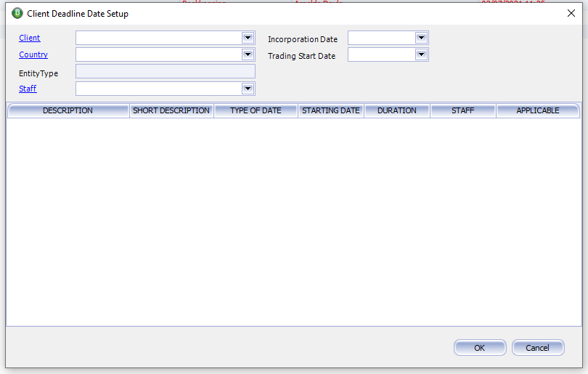Sort by the STARTING DATE column header
The image size is (588, 374).
point(331,110)
